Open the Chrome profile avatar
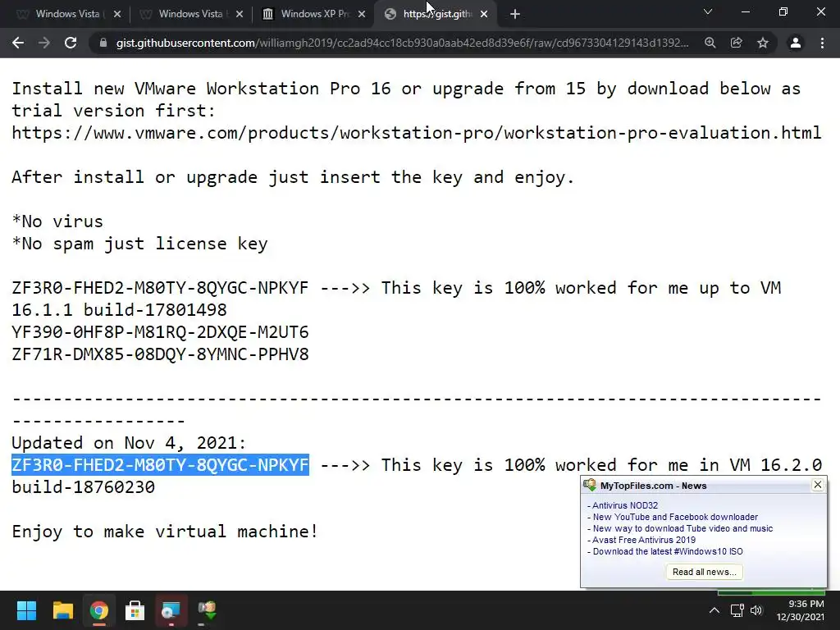Screen dimensions: 840x630 point(796,43)
